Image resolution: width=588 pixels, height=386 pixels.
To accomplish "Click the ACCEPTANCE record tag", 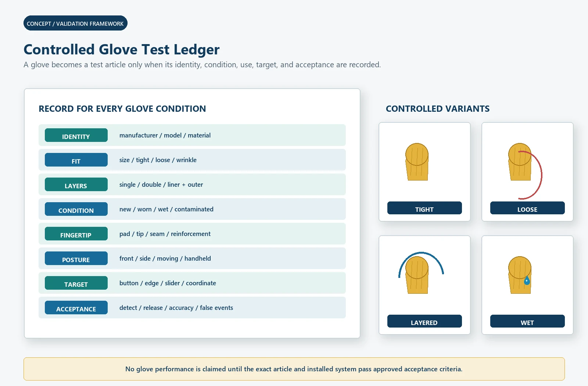I will click(x=76, y=308).
